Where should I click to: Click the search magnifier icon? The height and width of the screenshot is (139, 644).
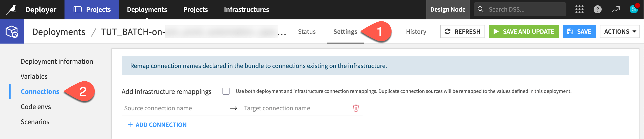click(x=480, y=9)
